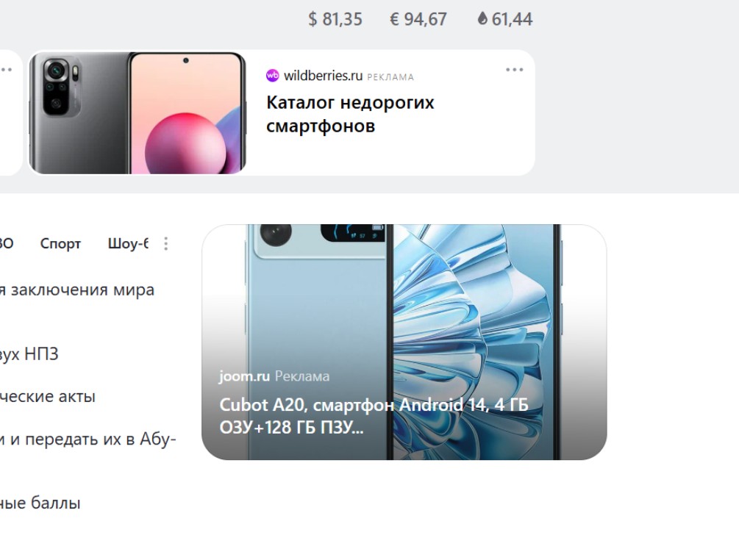
Task: Visit the joom.ru advertiser label
Action: point(244,376)
